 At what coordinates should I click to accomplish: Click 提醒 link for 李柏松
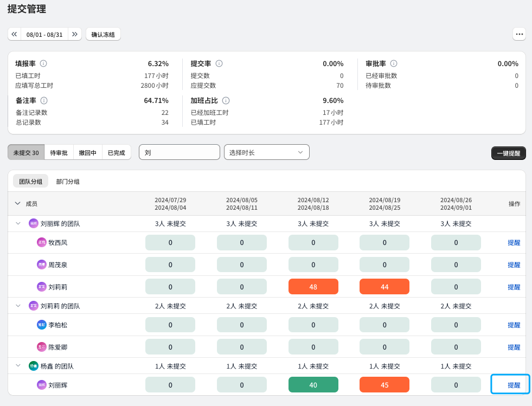click(x=514, y=325)
